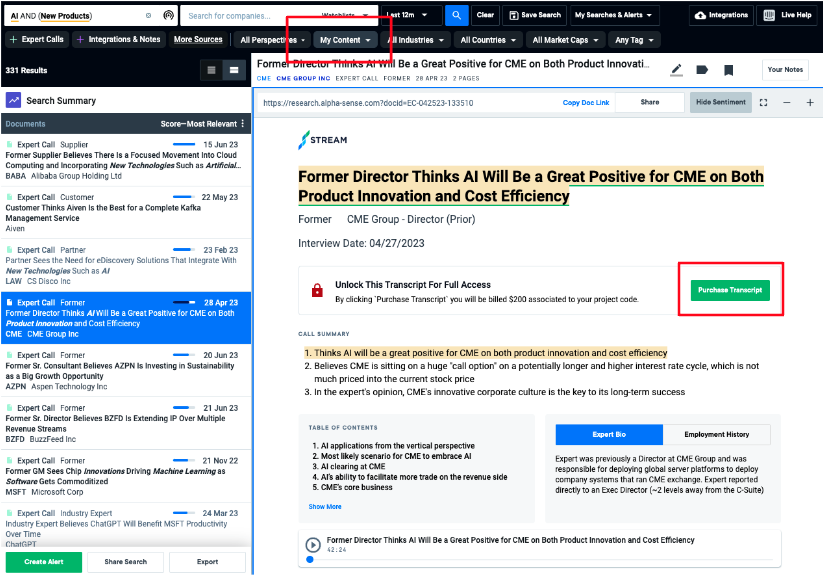Expand All Countries filter
823x577 pixels.
[x=488, y=40]
